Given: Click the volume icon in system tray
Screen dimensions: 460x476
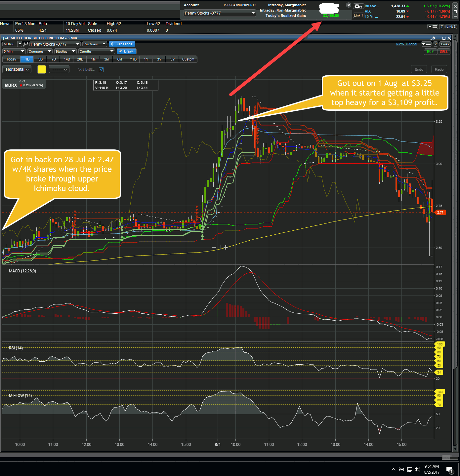Looking at the screenshot, I should click(417, 469).
